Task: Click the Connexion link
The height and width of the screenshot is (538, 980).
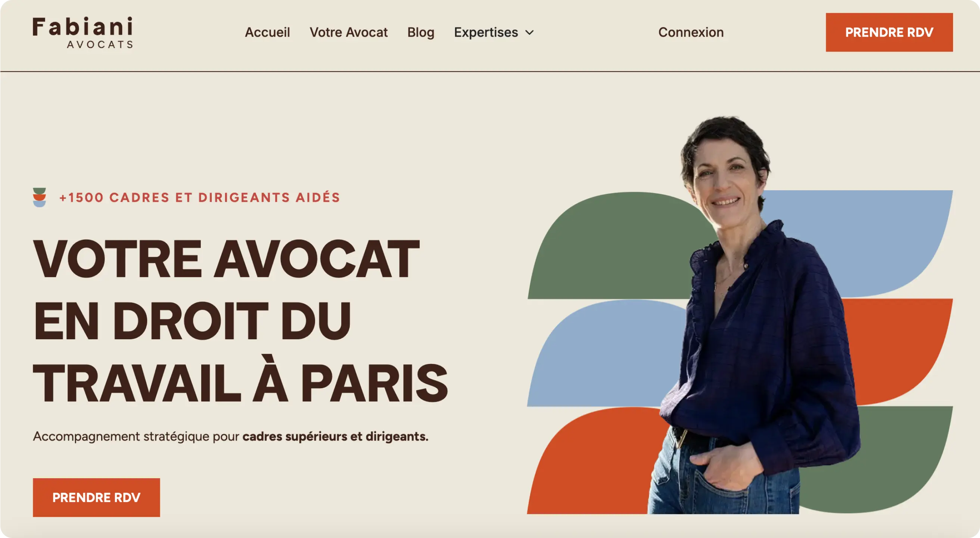Action: tap(691, 33)
